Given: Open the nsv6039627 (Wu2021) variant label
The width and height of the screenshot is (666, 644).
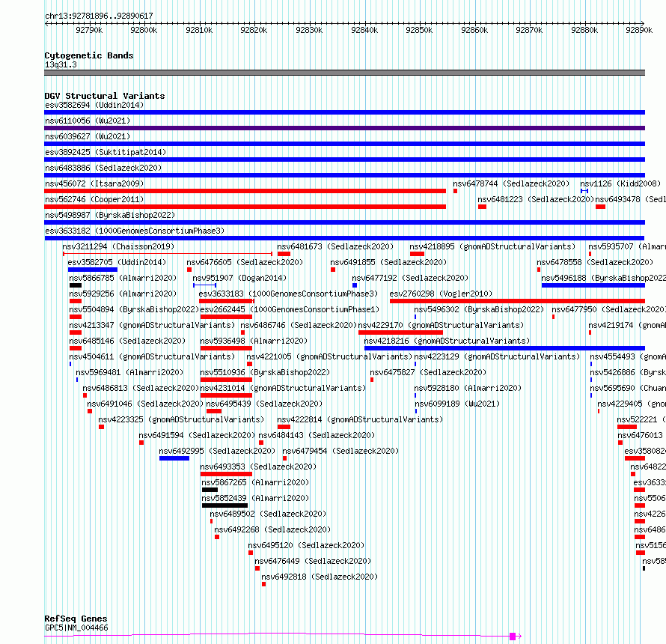Looking at the screenshot, I should click(x=88, y=136).
